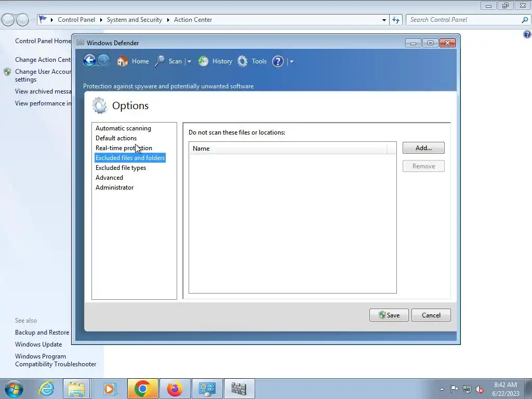Click the Action Center tray flag
532x399 pixels.
coord(454,389)
